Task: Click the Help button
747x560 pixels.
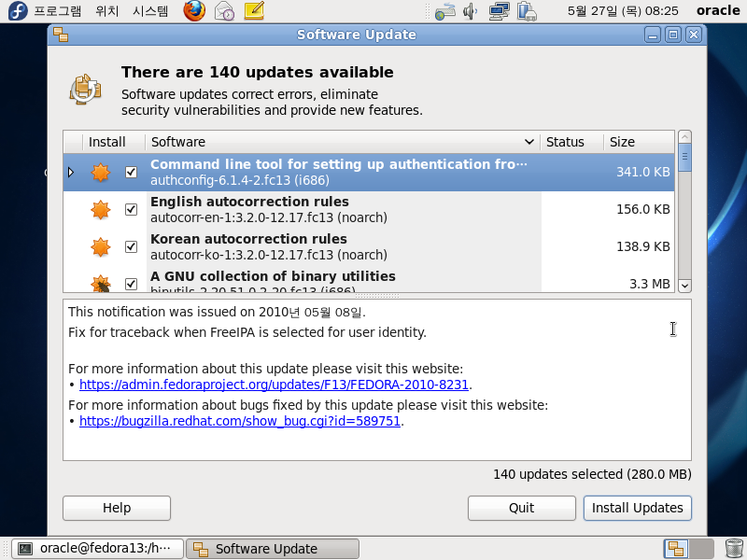Action: [117, 508]
